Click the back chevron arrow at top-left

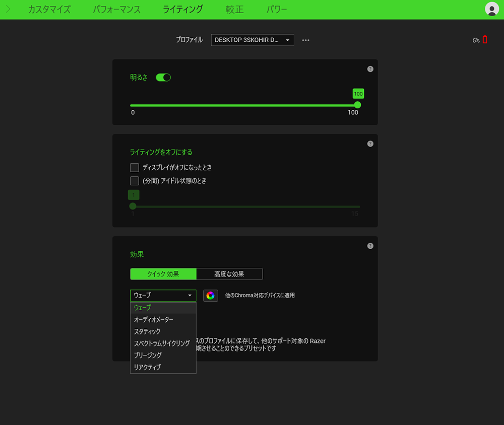click(8, 9)
